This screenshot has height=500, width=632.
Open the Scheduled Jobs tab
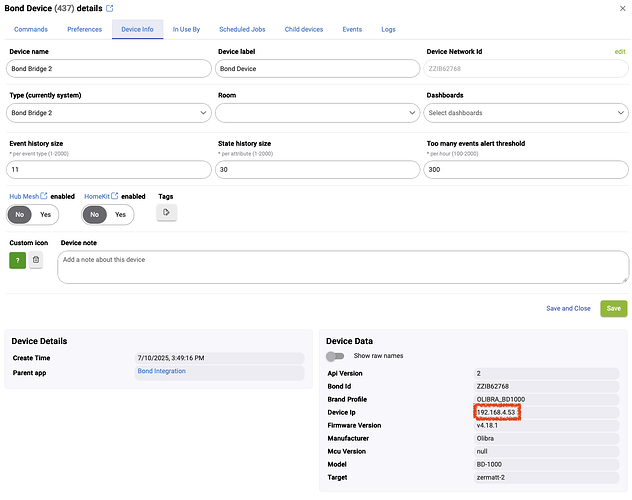(244, 29)
